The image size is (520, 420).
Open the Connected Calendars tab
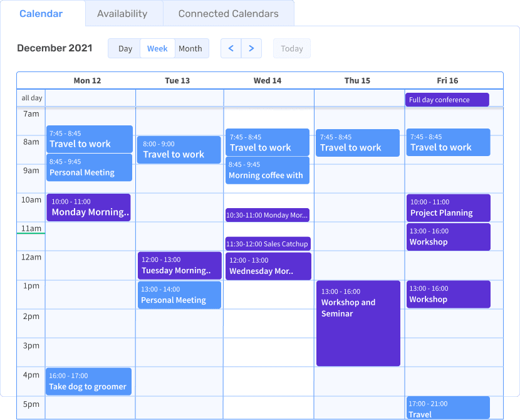pos(229,14)
